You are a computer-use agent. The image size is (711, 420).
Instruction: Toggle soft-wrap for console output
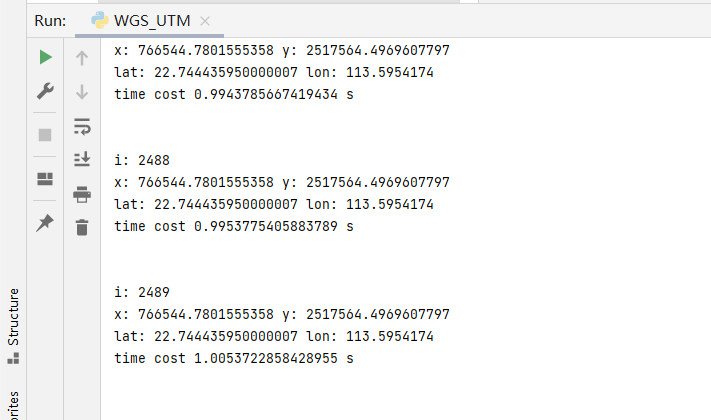click(x=82, y=126)
